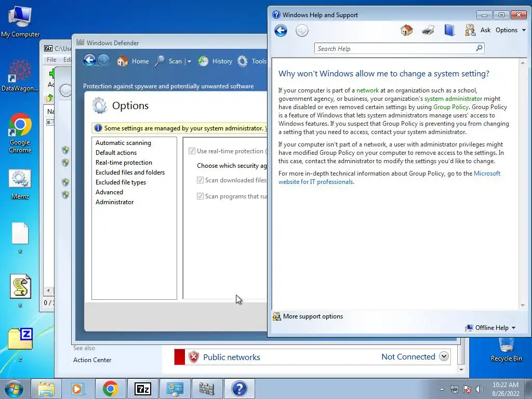Click the network tray icon
This screenshot has height=399, width=532.
click(454, 389)
